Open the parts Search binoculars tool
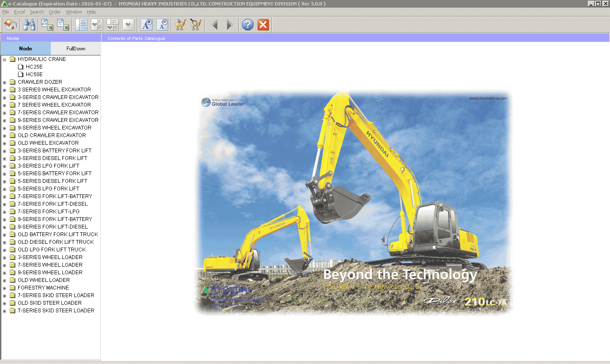The width and height of the screenshot is (610, 364). [29, 25]
